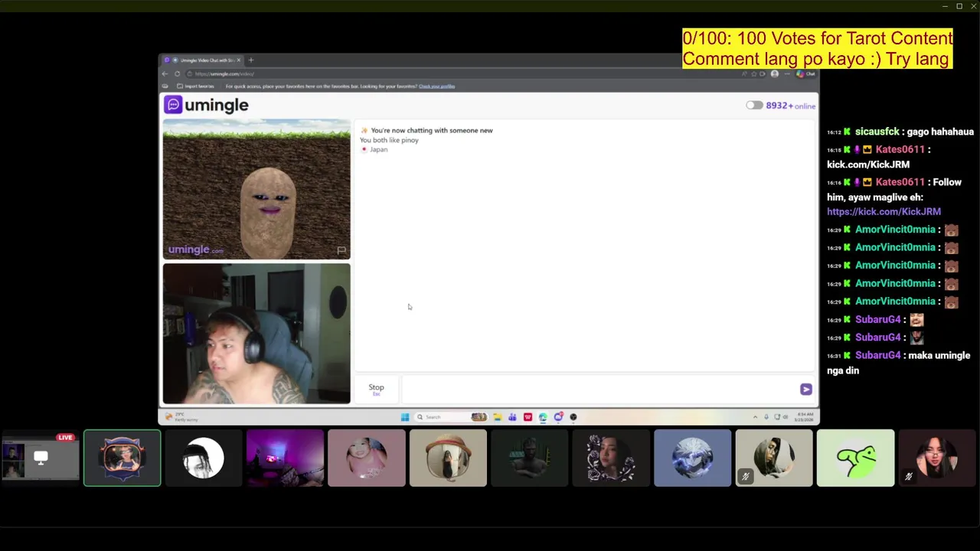Click the 'Check your profiles' link
Viewport: 980px width, 551px height.
436,86
